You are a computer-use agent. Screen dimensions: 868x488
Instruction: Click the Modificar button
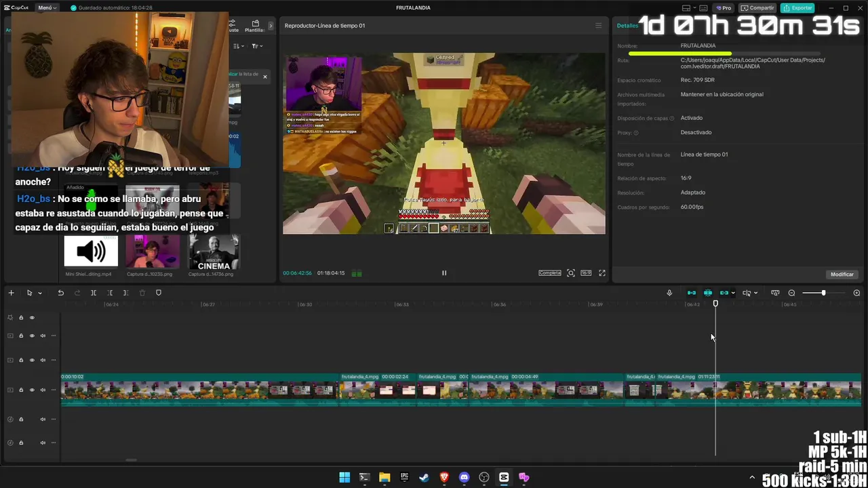point(842,274)
